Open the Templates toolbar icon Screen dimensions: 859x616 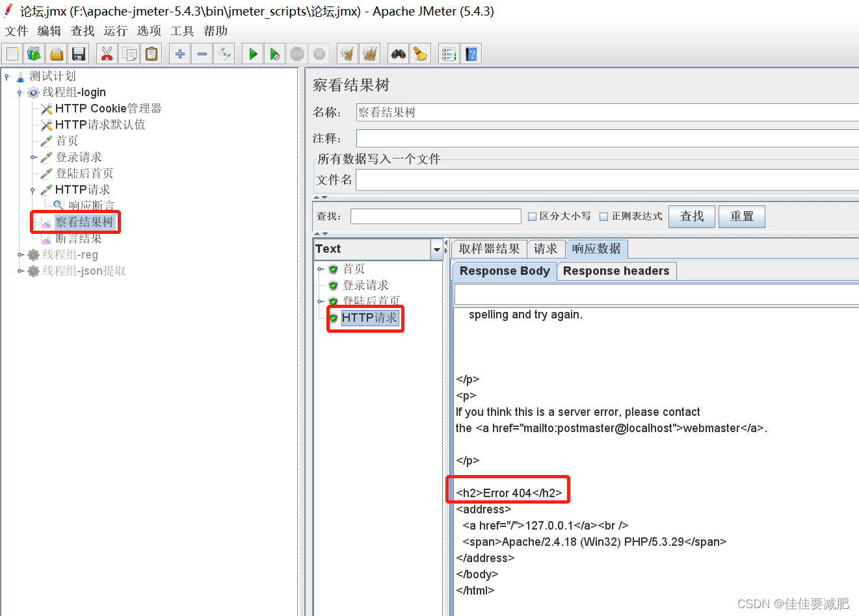(34, 54)
